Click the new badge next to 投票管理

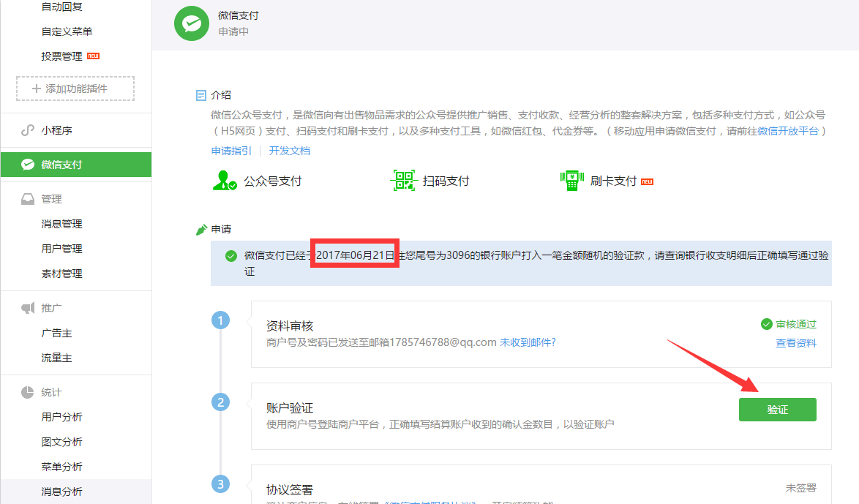click(x=93, y=56)
